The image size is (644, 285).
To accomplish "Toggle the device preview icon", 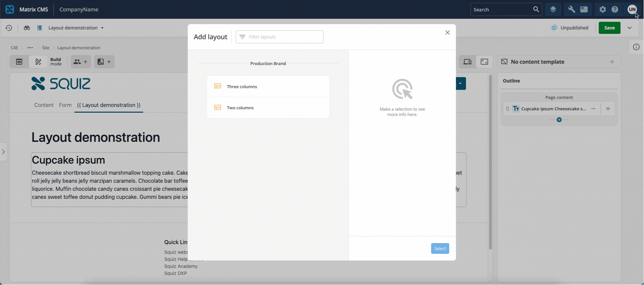I will coord(467,62).
